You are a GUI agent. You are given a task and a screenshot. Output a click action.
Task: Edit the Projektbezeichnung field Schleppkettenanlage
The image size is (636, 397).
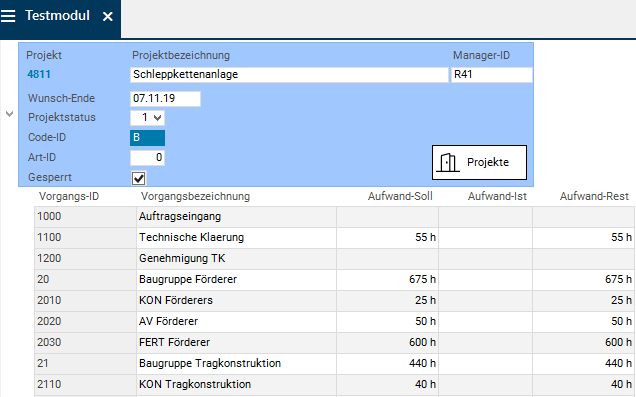tap(289, 75)
